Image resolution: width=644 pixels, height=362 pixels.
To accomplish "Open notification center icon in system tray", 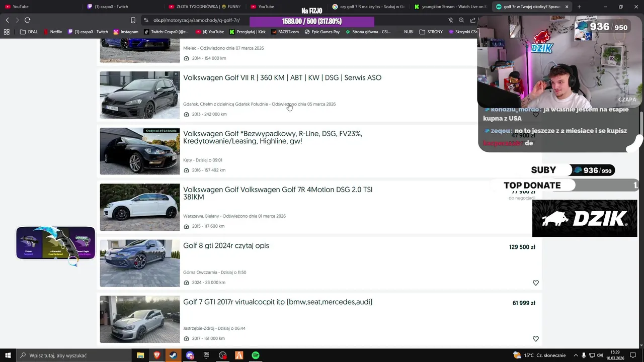I will [x=634, y=355].
